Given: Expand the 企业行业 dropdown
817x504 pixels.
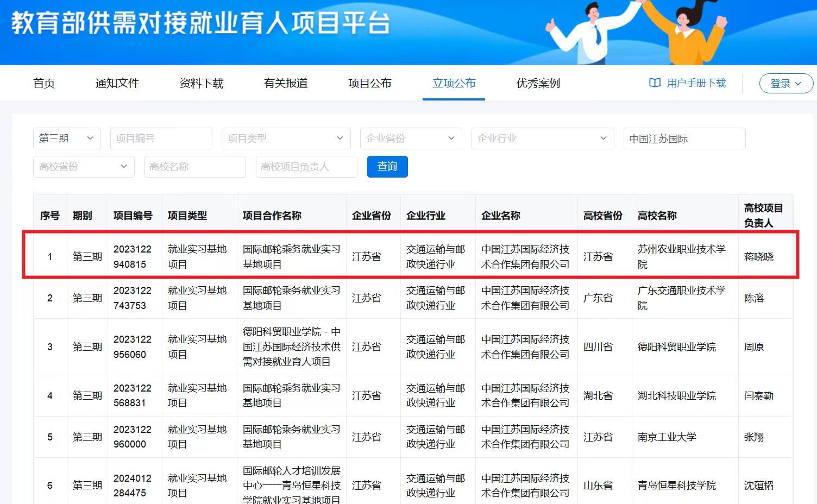Looking at the screenshot, I should click(x=543, y=138).
